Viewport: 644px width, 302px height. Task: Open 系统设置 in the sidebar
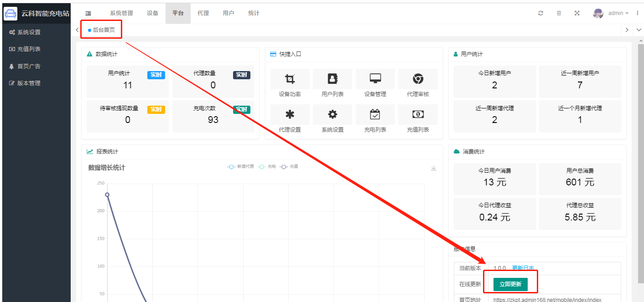pyautogui.click(x=36, y=32)
